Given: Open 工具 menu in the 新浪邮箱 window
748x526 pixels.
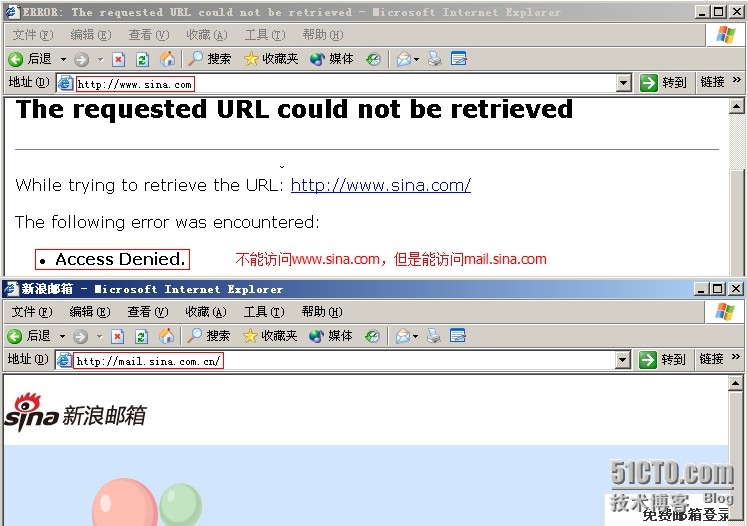Looking at the screenshot, I should click(264, 312).
